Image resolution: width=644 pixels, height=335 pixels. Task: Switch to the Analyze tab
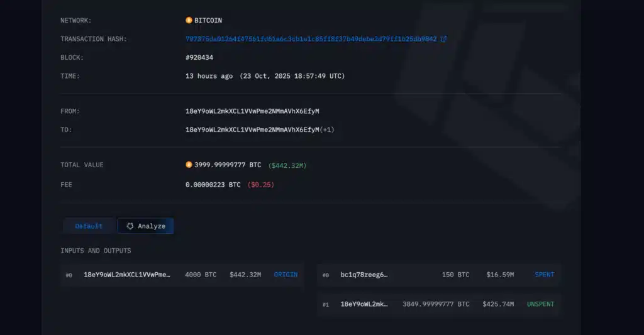coord(145,226)
